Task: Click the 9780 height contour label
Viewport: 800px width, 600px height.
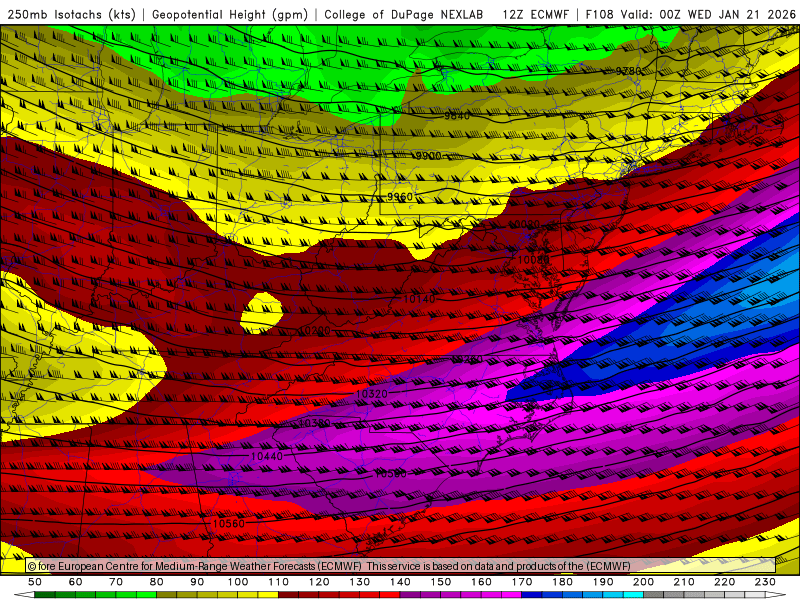Action: tap(629, 71)
